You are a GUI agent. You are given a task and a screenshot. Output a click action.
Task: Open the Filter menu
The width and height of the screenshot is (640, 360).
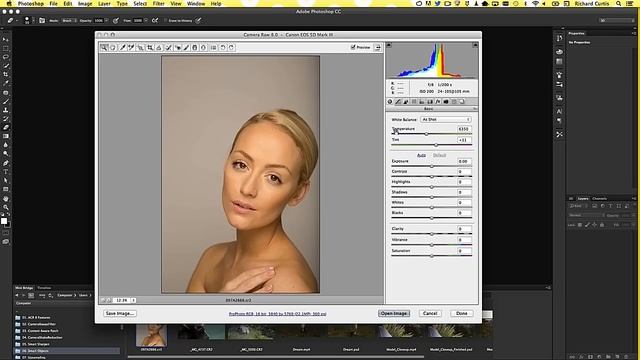click(x=158, y=4)
